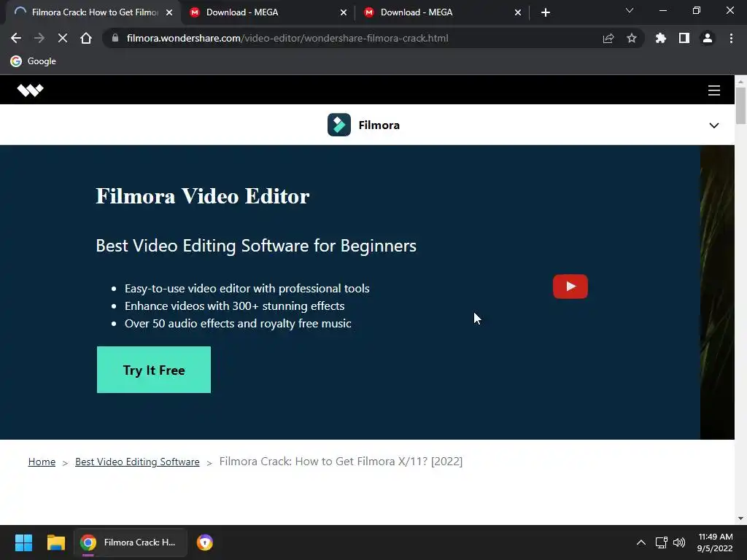Click the Filmora Video Editor heading
This screenshot has width=747, height=560.
click(203, 196)
